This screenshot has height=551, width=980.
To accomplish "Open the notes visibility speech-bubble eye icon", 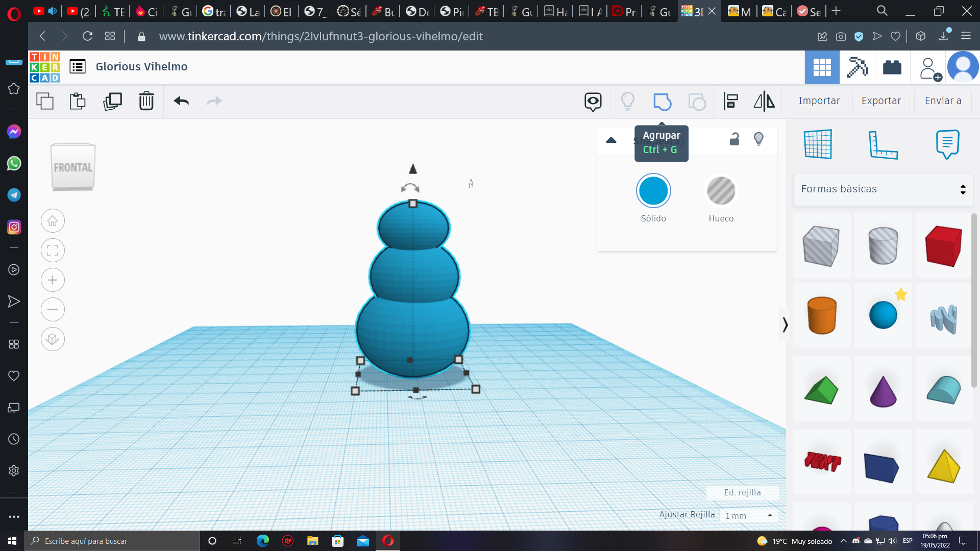I will tap(593, 102).
